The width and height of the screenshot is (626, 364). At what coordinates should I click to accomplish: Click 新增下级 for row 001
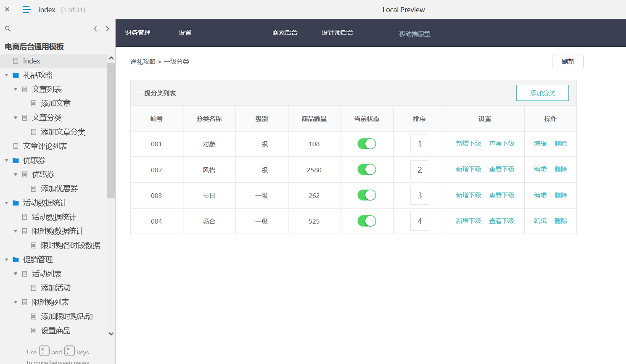coord(468,144)
